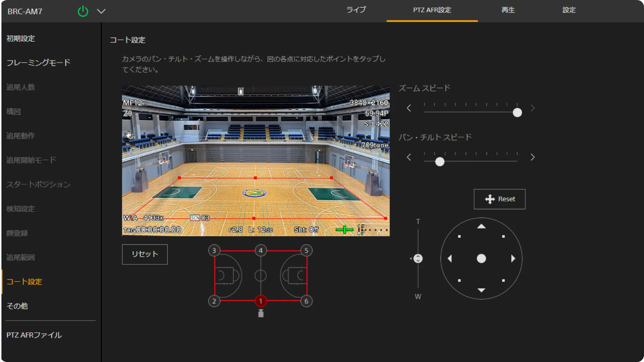
Task: Click the Reset button above the PTZ pad
Action: point(499,199)
